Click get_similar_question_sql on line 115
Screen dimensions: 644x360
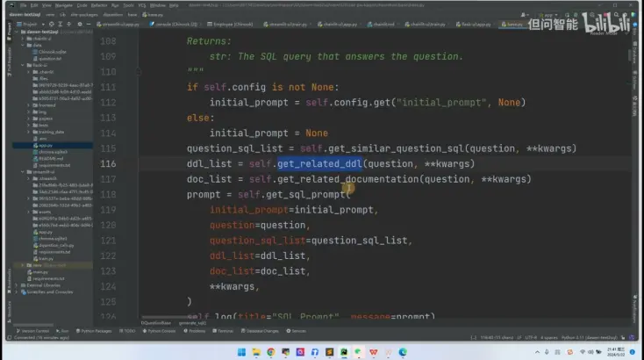click(397, 148)
